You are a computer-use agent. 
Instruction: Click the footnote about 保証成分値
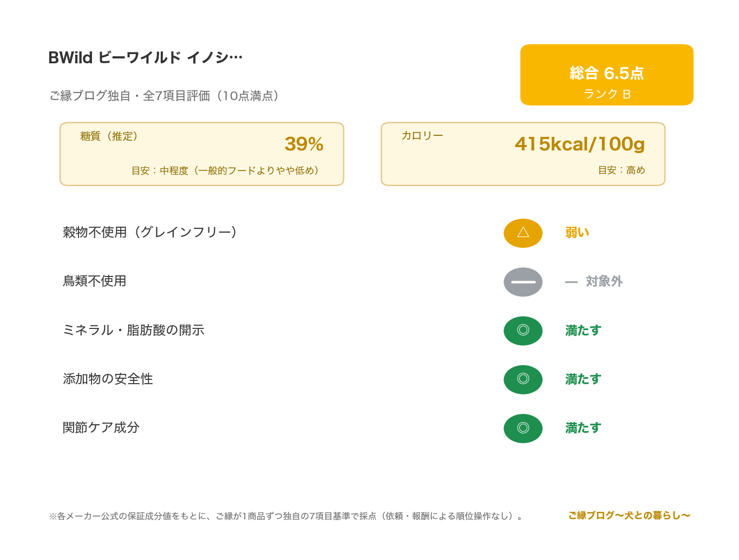(286, 516)
